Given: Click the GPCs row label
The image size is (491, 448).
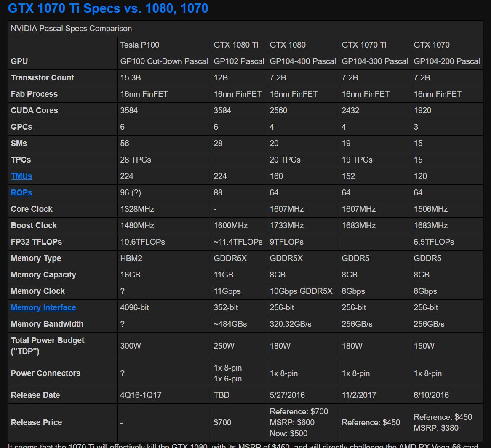Looking at the screenshot, I should point(21,127).
